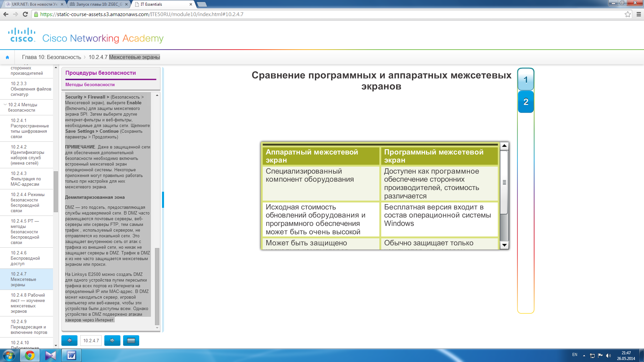Close the IT Essentials tab
This screenshot has height=362, width=644.
tap(191, 4)
